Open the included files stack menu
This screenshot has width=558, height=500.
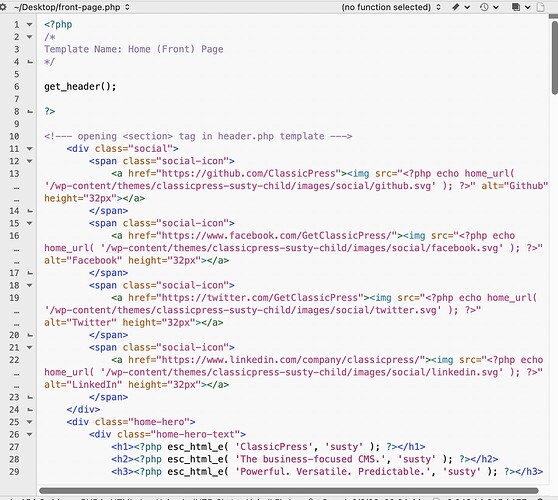(x=521, y=7)
